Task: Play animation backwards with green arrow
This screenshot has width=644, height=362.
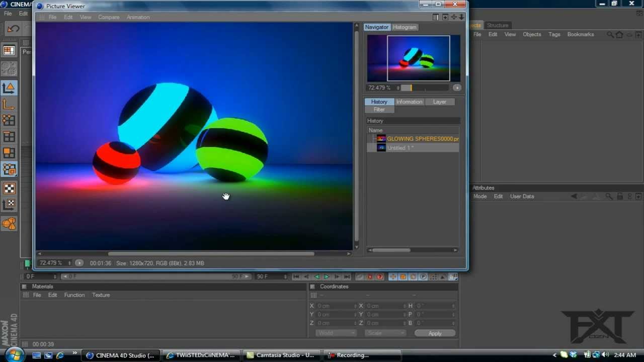Action: tap(316, 277)
